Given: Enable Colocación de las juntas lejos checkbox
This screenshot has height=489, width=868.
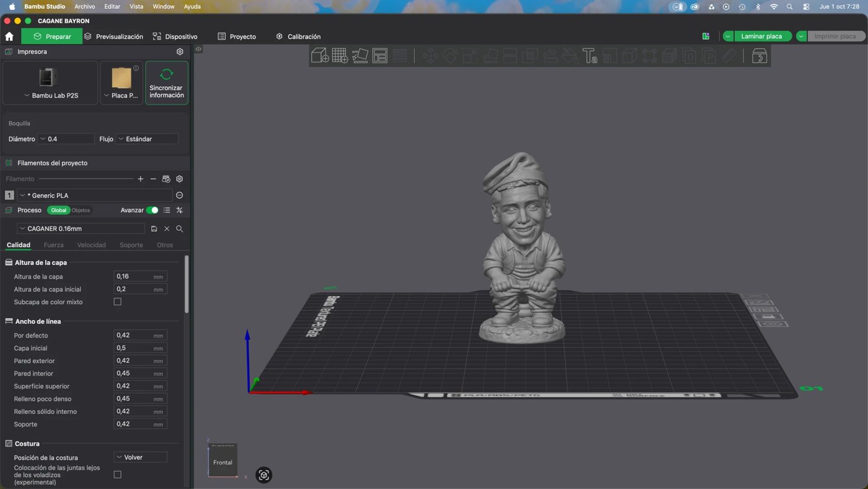Looking at the screenshot, I should 117,475.
